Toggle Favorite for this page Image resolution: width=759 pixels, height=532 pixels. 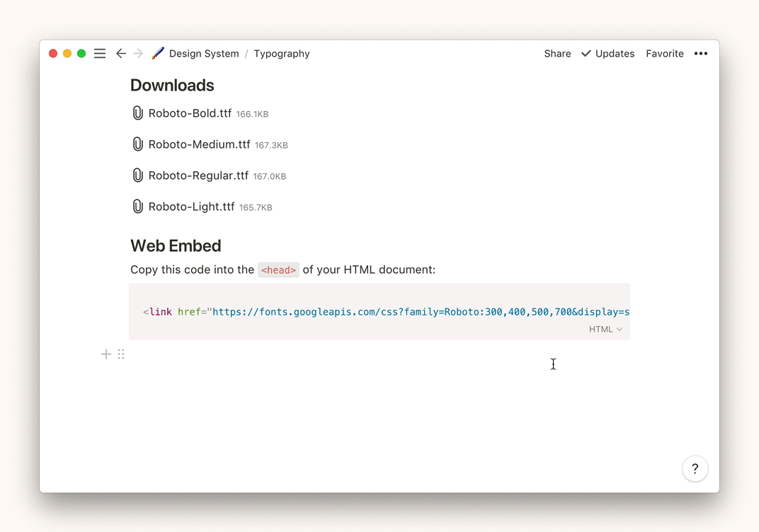(x=664, y=53)
